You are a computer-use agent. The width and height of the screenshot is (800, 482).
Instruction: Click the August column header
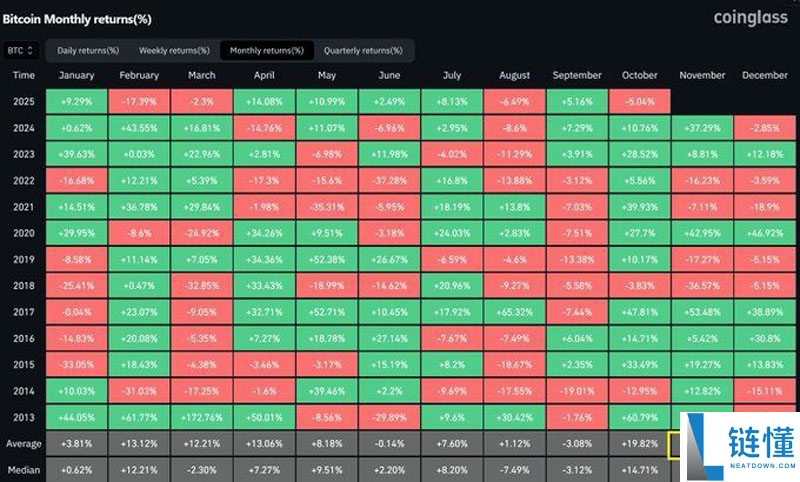click(x=514, y=75)
